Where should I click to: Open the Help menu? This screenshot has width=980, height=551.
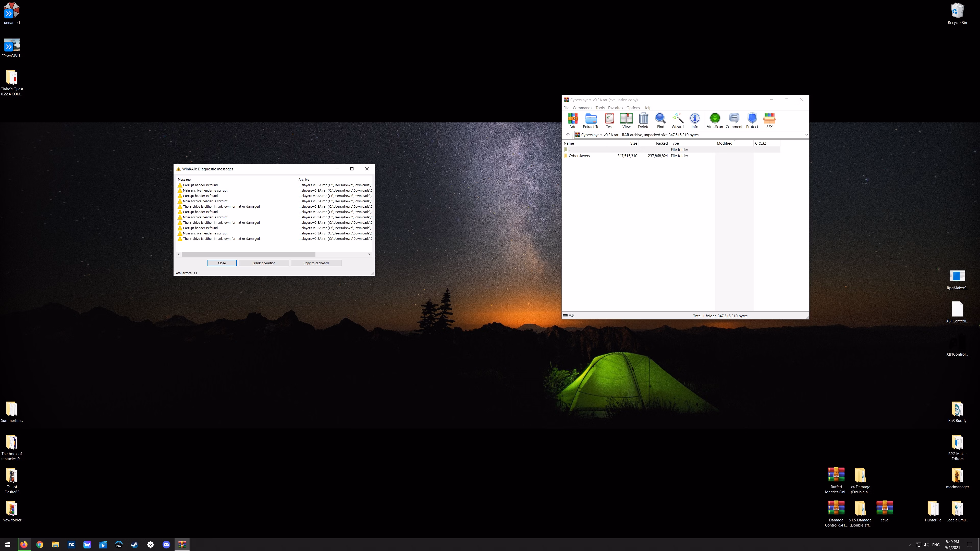coord(647,108)
